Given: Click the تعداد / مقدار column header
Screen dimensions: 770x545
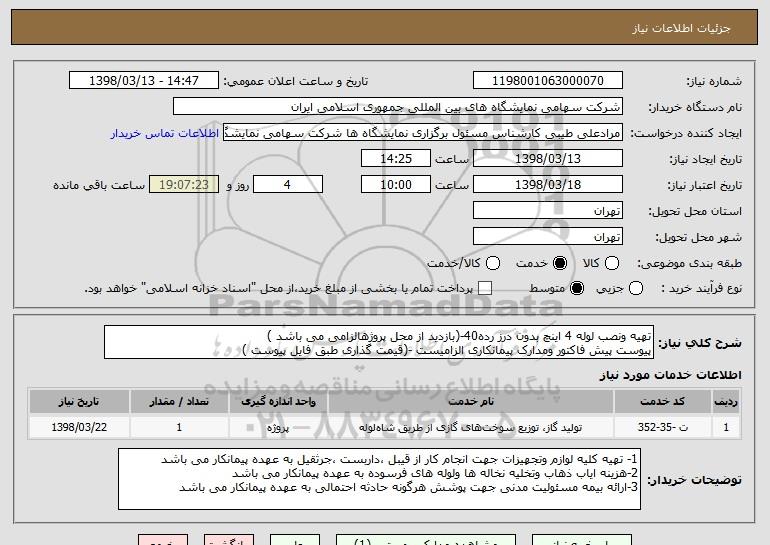Looking at the screenshot, I should pyautogui.click(x=179, y=402).
